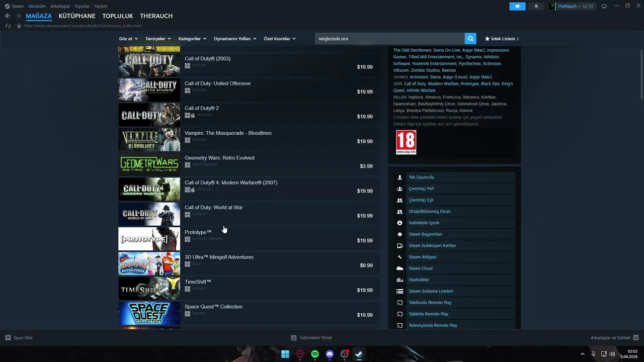
Task: Open the Call of Duty 2 thumbnail
Action: [149, 115]
